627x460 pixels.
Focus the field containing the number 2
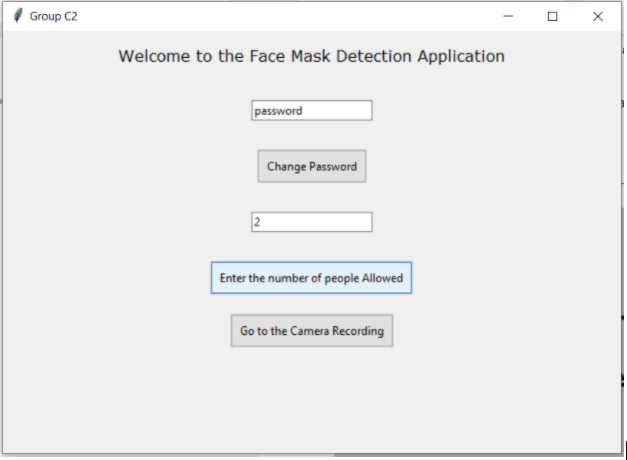pos(312,222)
